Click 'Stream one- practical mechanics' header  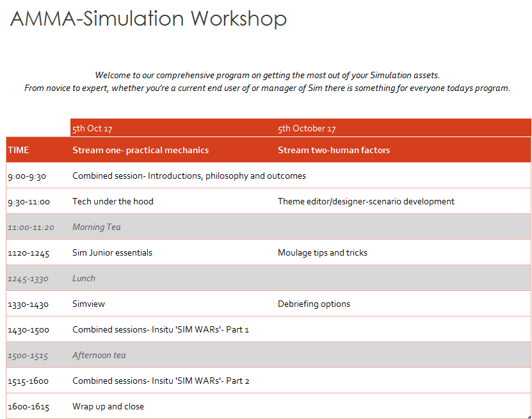click(140, 150)
